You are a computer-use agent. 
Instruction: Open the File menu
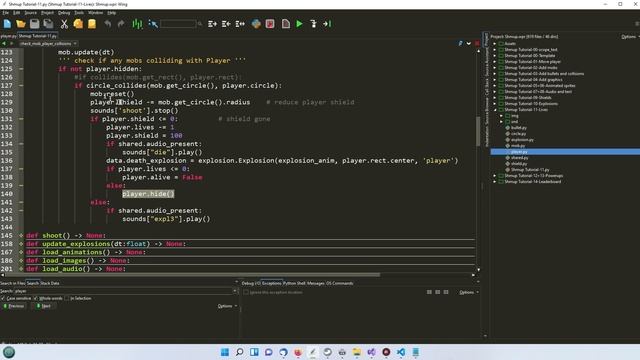[x=5, y=13]
